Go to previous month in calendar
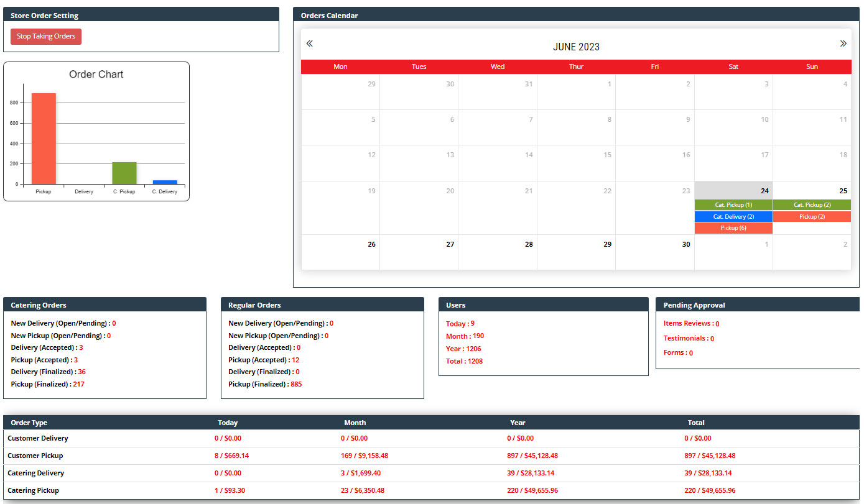The height and width of the screenshot is (504, 864). [x=309, y=44]
